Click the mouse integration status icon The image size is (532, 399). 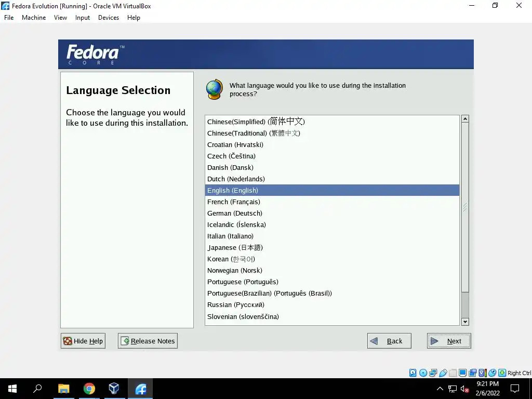point(492,373)
